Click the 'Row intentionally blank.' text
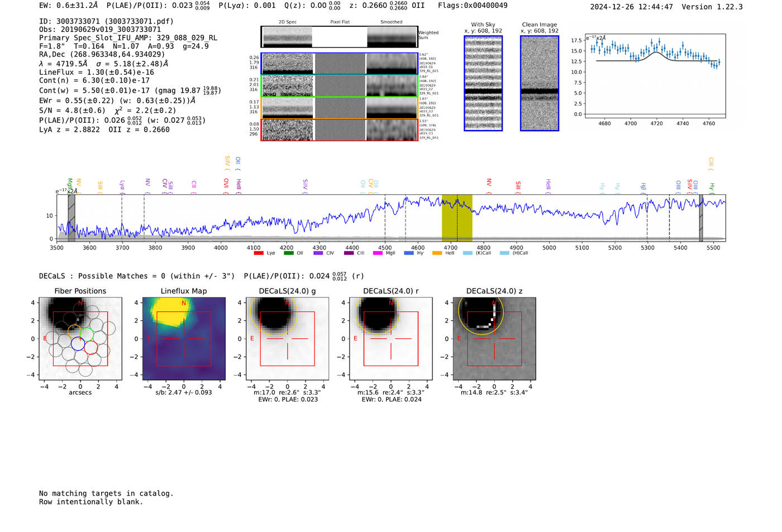 point(91,502)
